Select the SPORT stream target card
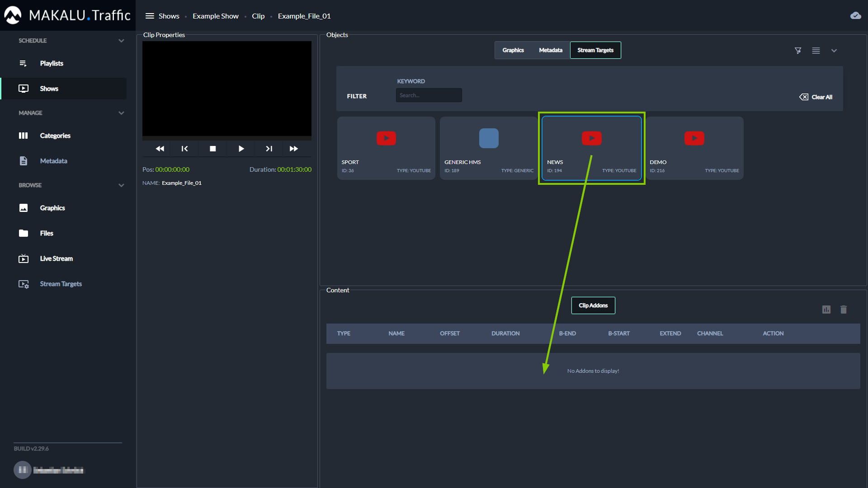The width and height of the screenshot is (868, 488). pos(386,148)
